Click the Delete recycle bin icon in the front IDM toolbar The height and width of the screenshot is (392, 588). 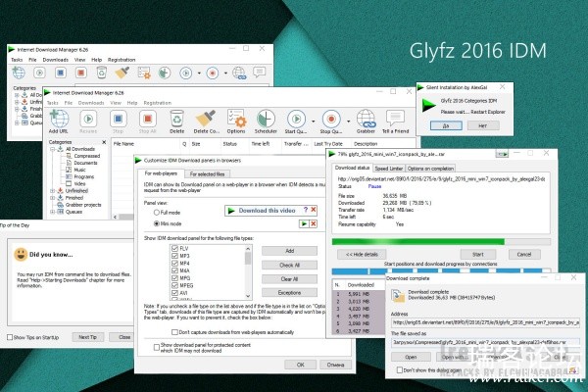click(x=176, y=120)
